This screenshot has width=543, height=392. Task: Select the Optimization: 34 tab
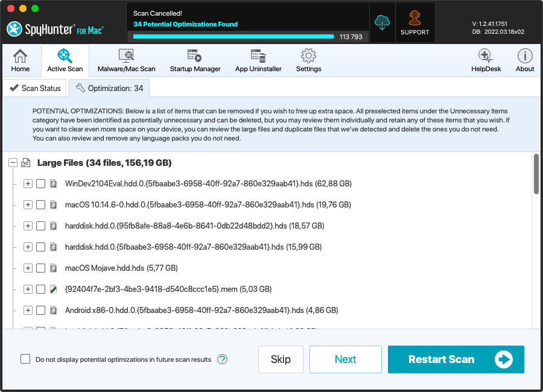(x=109, y=88)
